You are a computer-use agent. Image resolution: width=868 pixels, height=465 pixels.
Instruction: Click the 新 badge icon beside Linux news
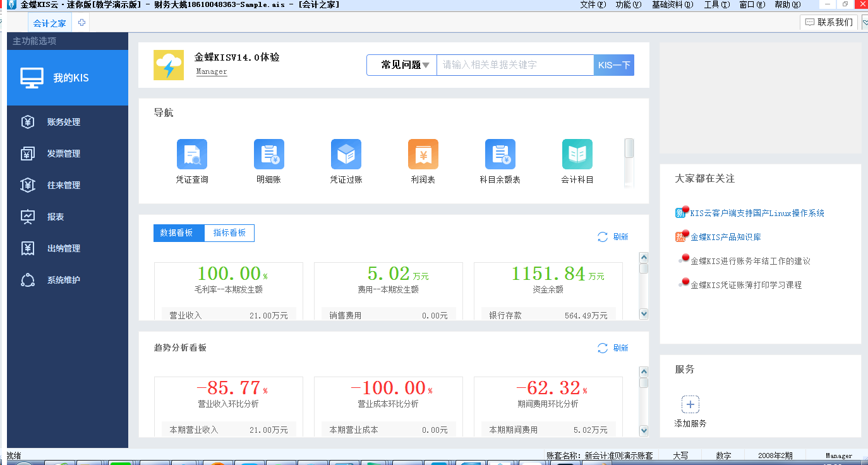coord(682,212)
